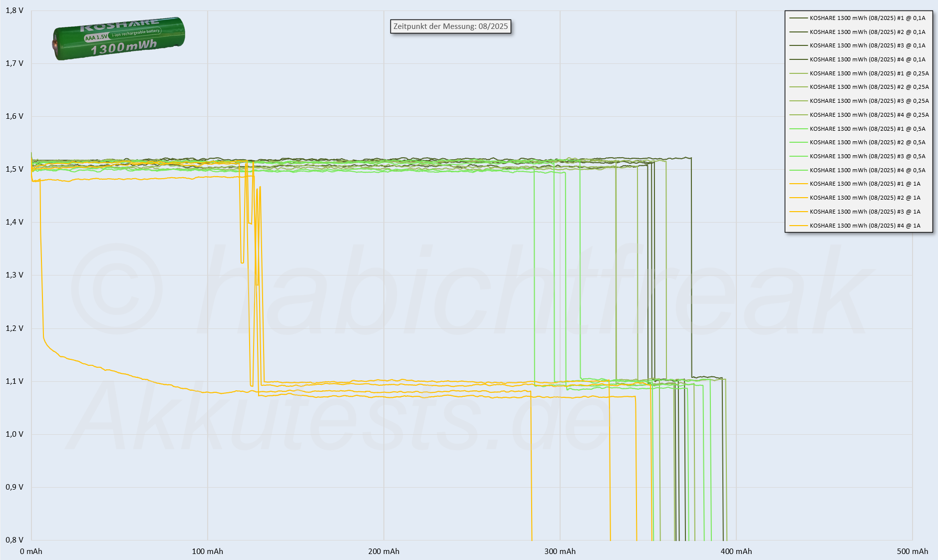
Task: Click the '1,4 V' y-axis label
Action: [x=14, y=222]
